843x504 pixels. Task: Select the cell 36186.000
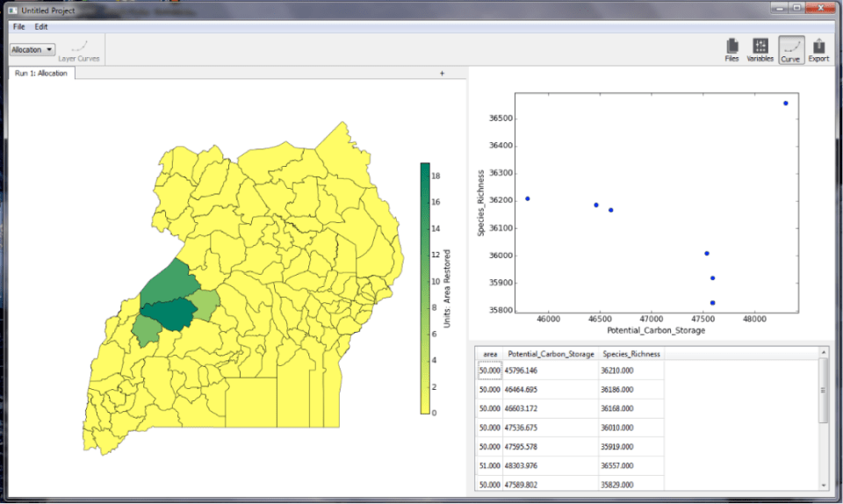pyautogui.click(x=631, y=390)
